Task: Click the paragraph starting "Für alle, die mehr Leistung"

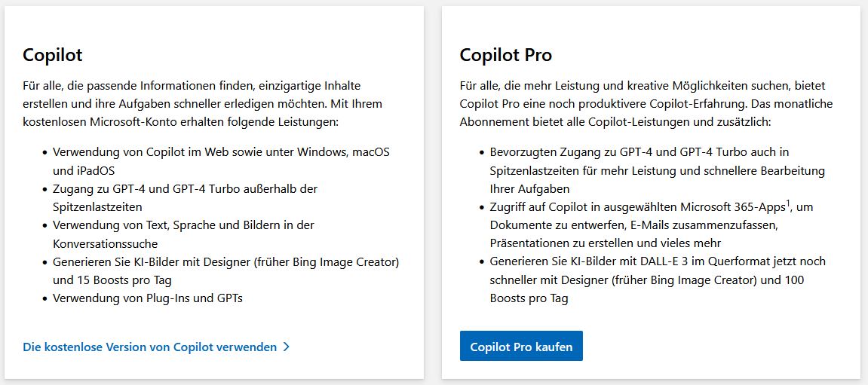Action: pos(646,104)
